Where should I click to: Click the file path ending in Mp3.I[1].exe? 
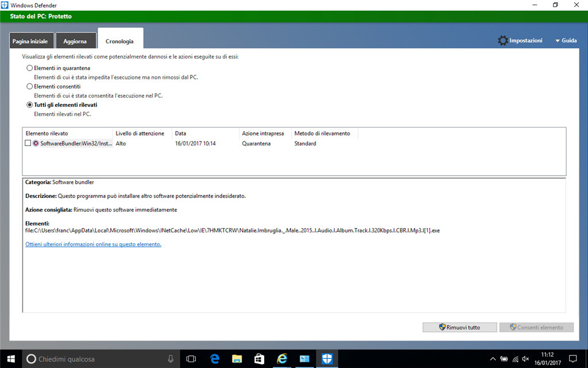pos(233,231)
